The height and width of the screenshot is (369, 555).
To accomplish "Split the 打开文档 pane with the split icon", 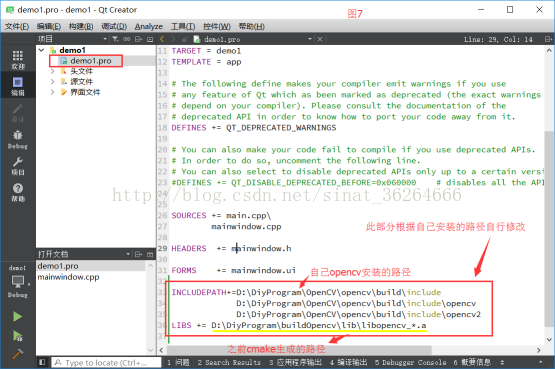I will (138, 254).
